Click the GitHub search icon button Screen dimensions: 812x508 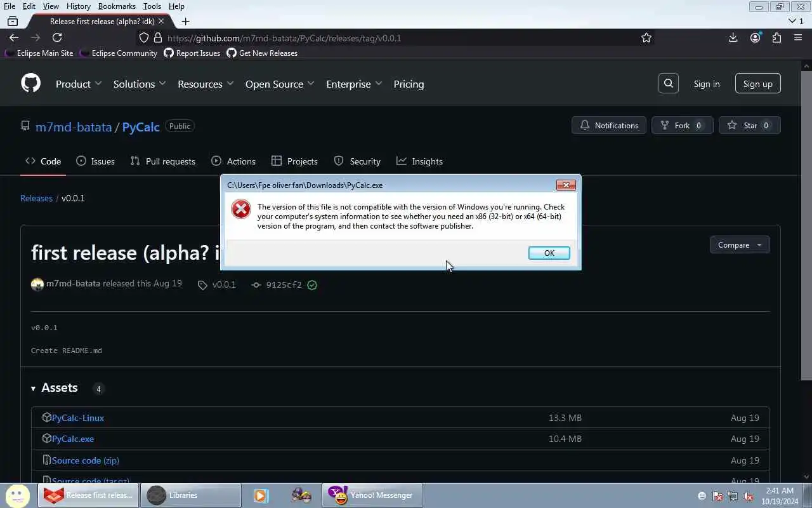(x=669, y=83)
